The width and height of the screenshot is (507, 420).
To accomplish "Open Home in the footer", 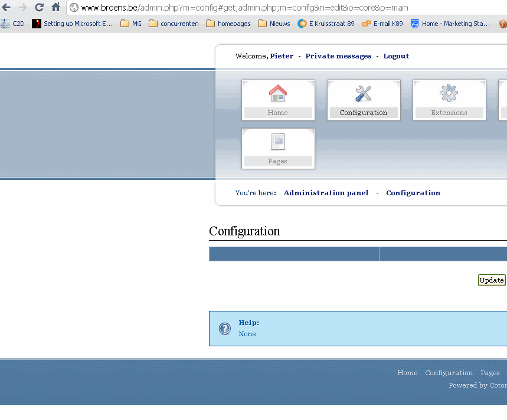I will [x=407, y=373].
